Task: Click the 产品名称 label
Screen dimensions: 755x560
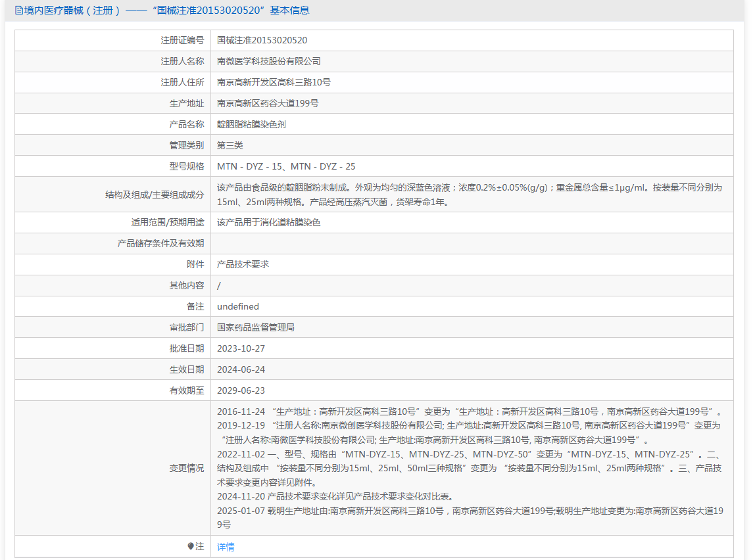Action: pyautogui.click(x=187, y=125)
